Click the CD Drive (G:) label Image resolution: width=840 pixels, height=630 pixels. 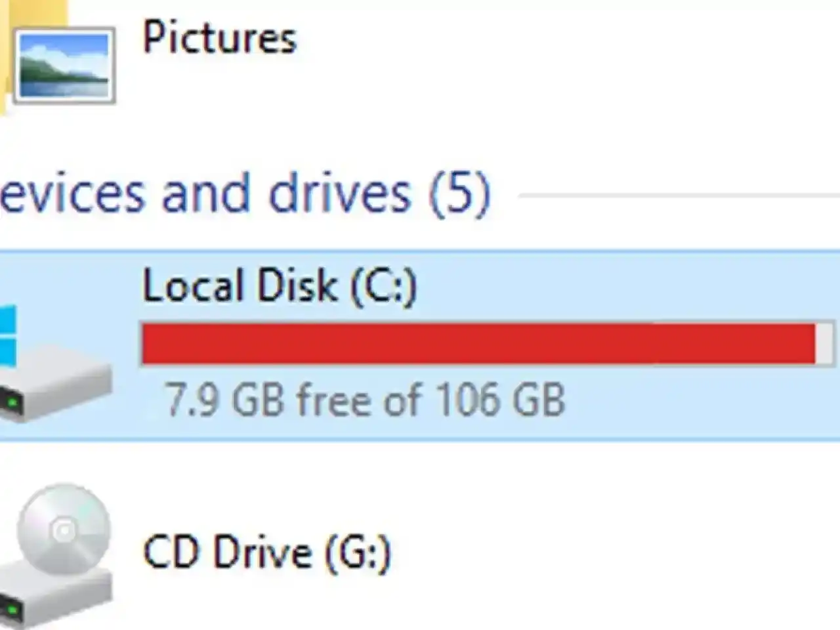[x=266, y=552]
